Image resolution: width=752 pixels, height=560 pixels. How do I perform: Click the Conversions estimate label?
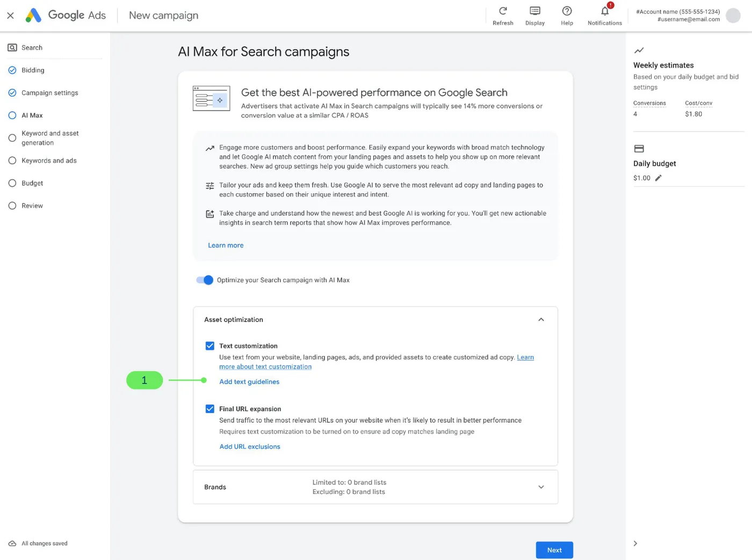click(649, 103)
